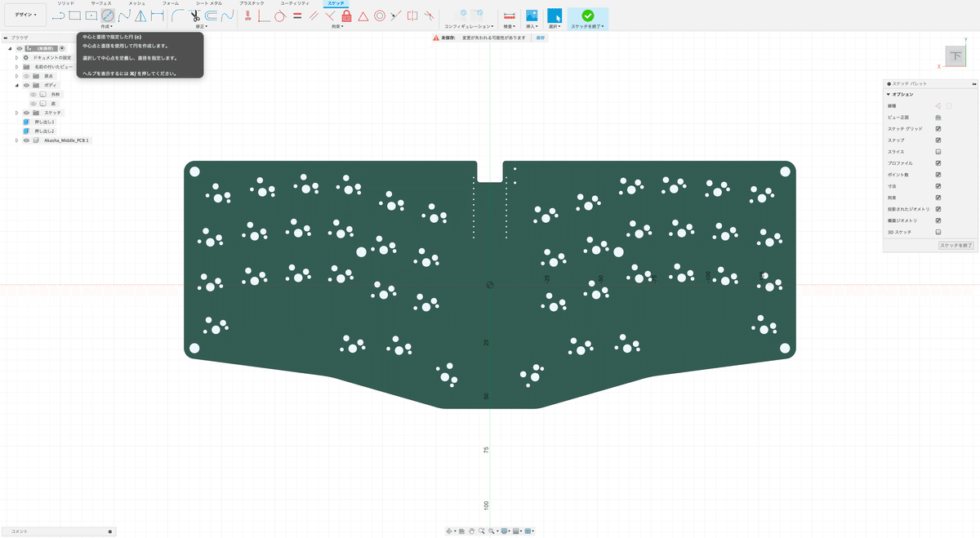Switch to the メッシュ tab

coord(136,3)
